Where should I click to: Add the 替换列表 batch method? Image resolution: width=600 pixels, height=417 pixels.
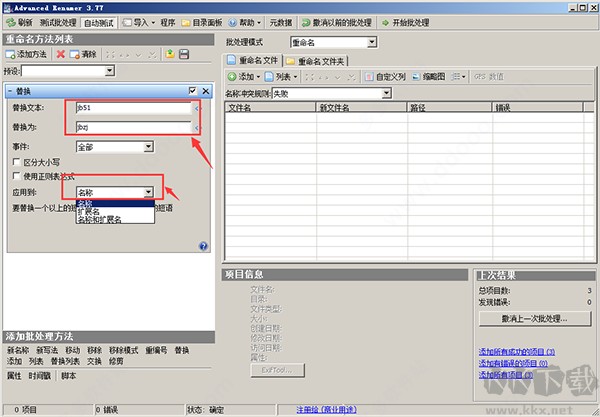click(65, 361)
